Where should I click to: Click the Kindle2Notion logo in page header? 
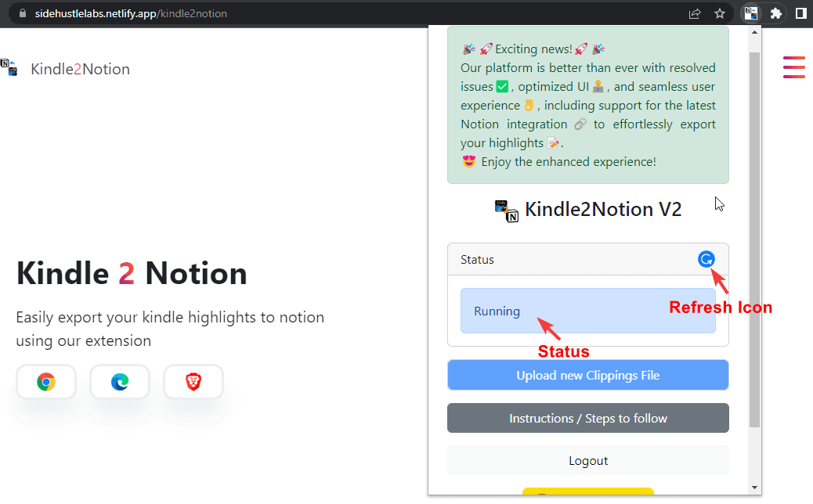[9, 67]
